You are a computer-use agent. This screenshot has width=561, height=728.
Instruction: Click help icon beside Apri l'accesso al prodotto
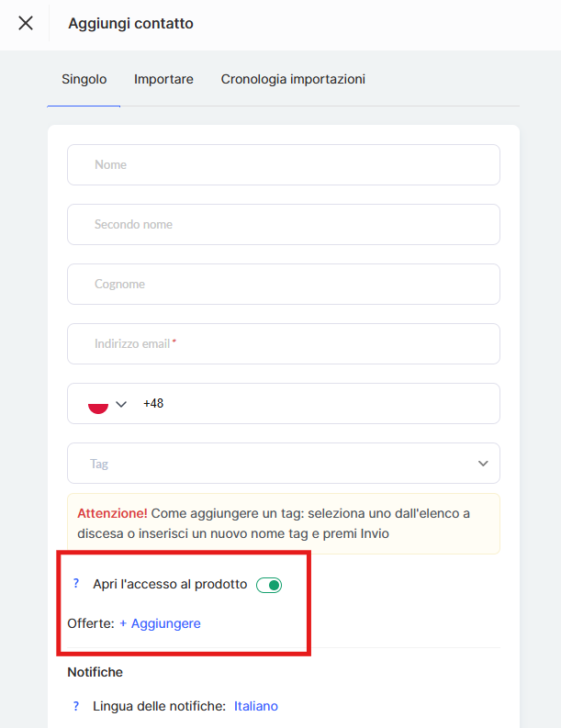coord(76,584)
